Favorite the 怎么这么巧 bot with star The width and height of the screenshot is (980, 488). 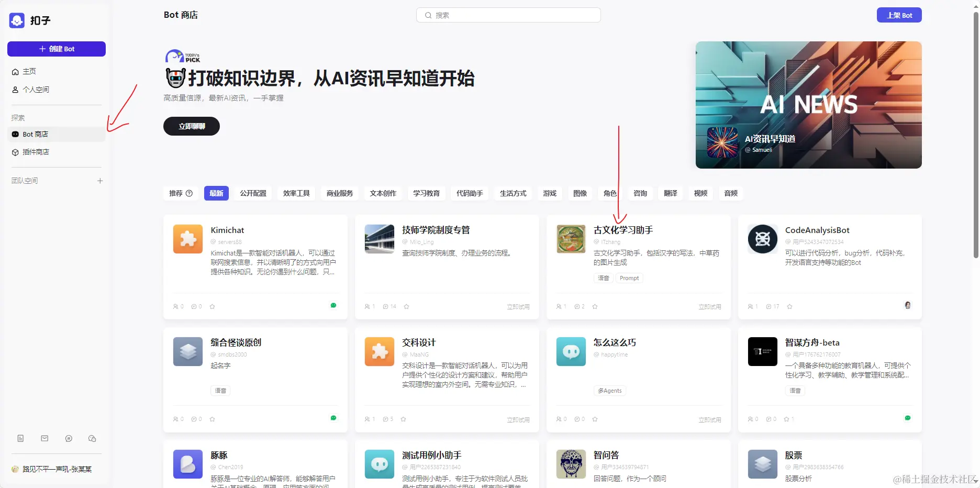tap(595, 419)
